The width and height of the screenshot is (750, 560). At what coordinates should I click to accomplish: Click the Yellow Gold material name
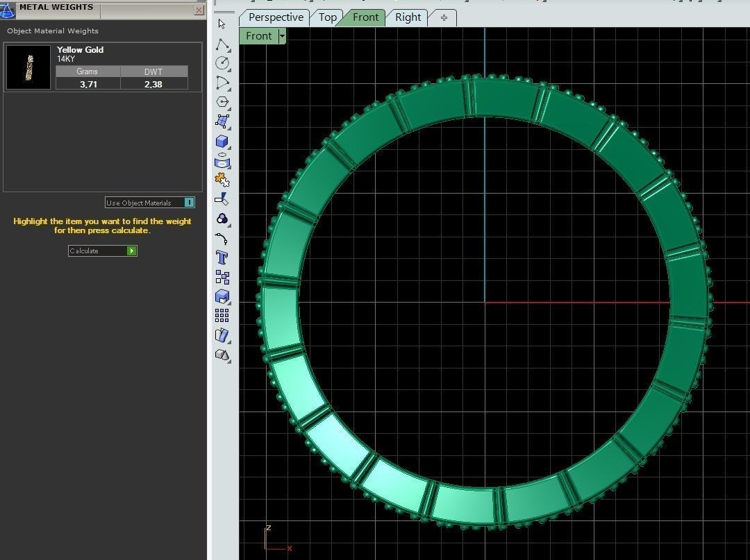(x=80, y=49)
